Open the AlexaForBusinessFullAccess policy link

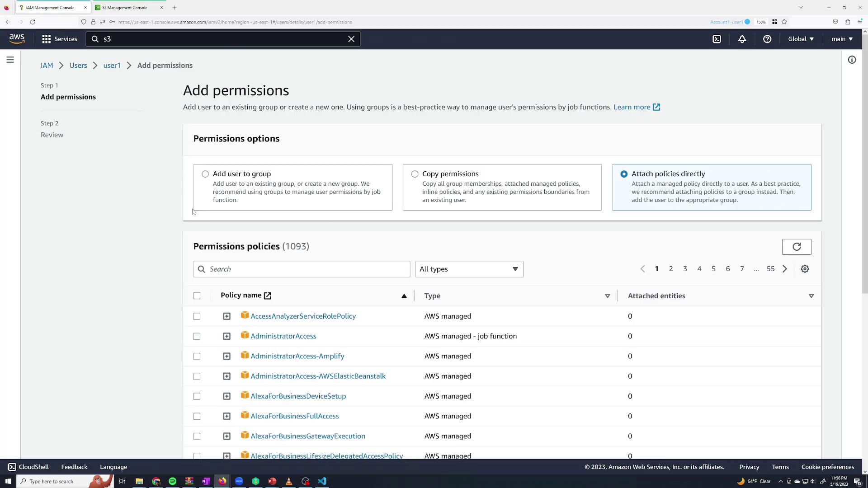[x=294, y=416]
